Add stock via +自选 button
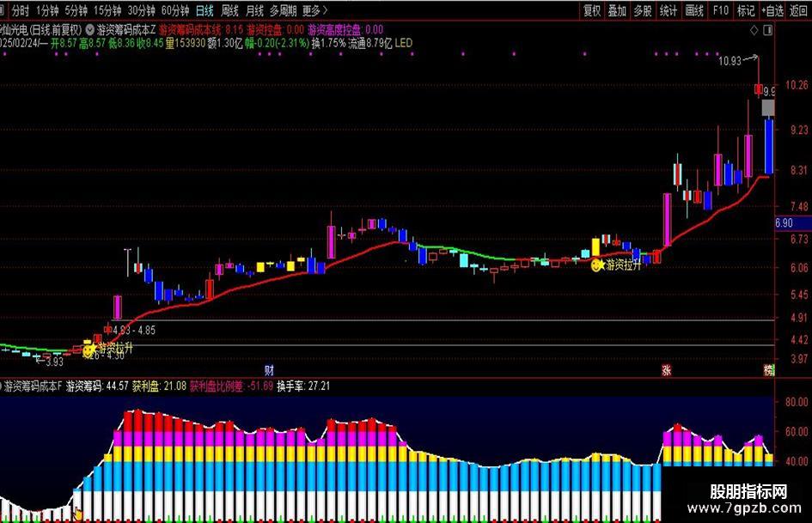The width and height of the screenshot is (812, 523). coord(772,10)
